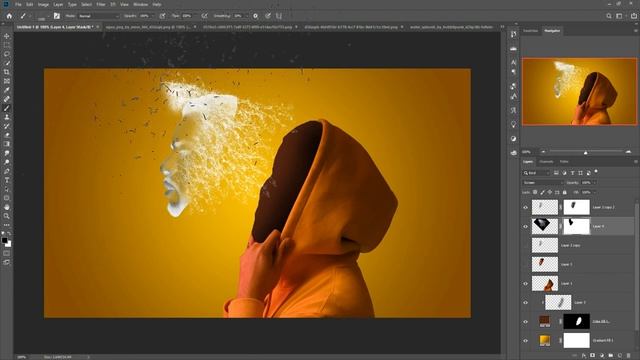
Task: Click the foreground color swatch
Action: (4, 240)
